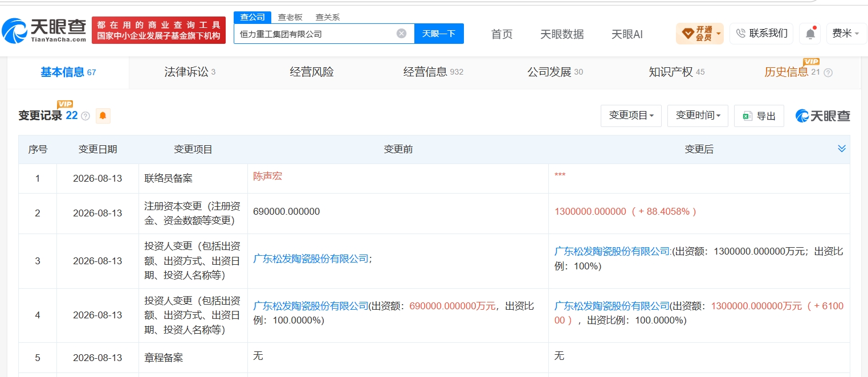The width and height of the screenshot is (868, 377).
Task: Open the 知识产权 tab
Action: (677, 72)
